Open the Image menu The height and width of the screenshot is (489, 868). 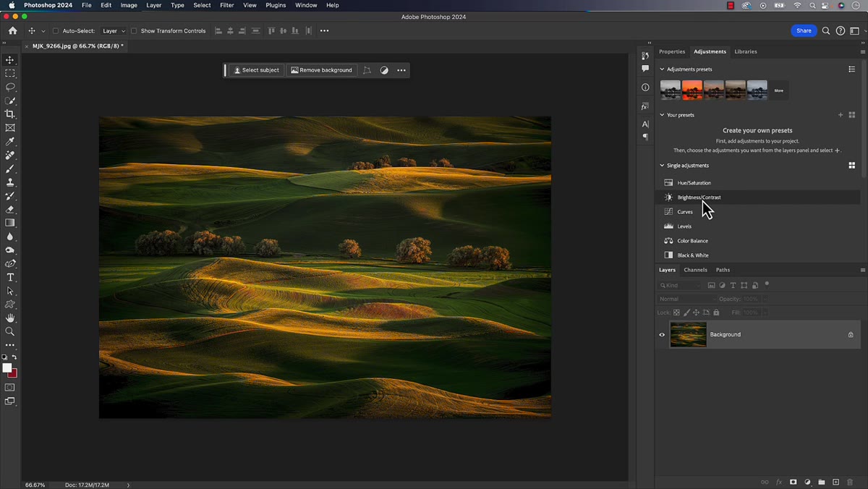[x=129, y=5]
